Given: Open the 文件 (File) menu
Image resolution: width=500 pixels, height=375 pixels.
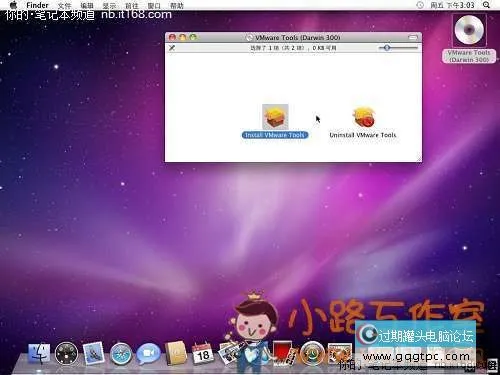Looking at the screenshot, I should pyautogui.click(x=64, y=6).
